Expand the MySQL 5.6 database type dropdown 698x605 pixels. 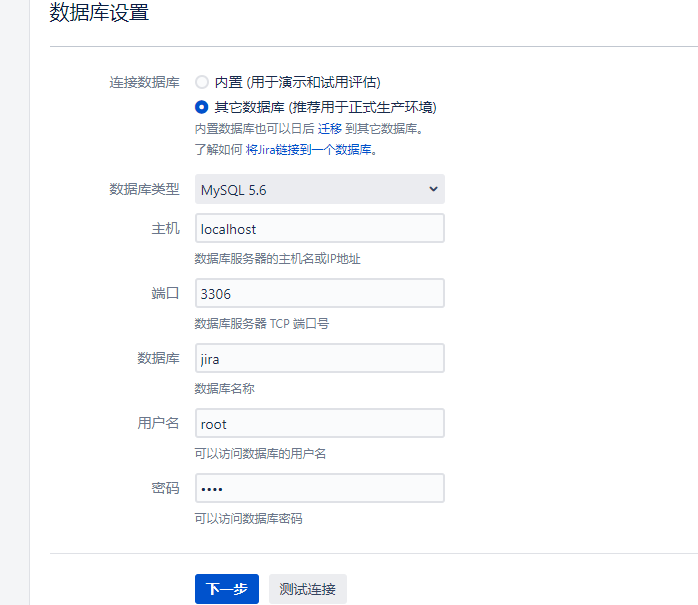[x=320, y=189]
